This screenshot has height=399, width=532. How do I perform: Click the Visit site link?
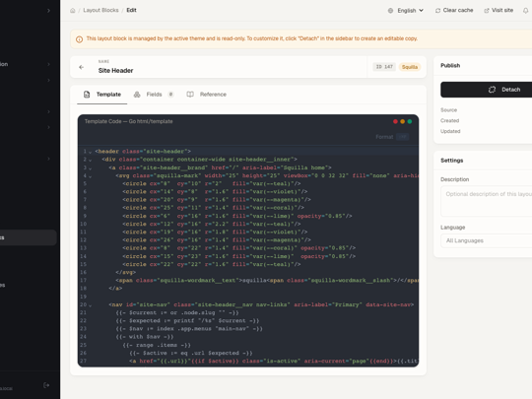click(x=499, y=11)
